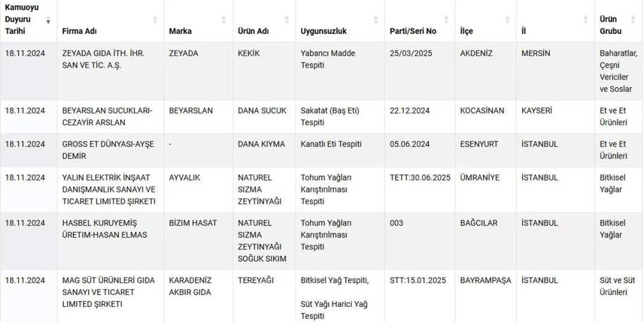Image resolution: width=644 pixels, height=322 pixels.
Task: Sort by Kamuoyu Duyuru Tarihi arrow icon
Action: pos(48,20)
